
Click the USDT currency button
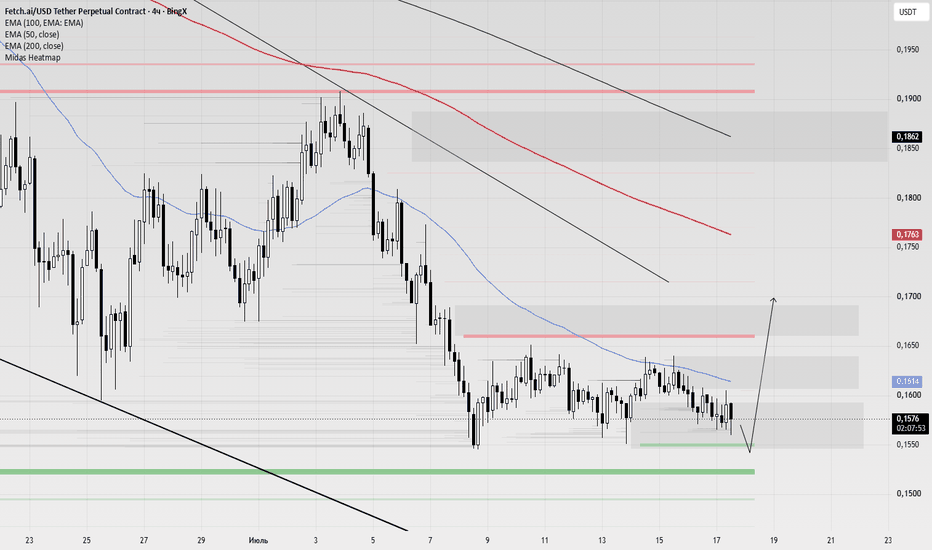tap(908, 12)
